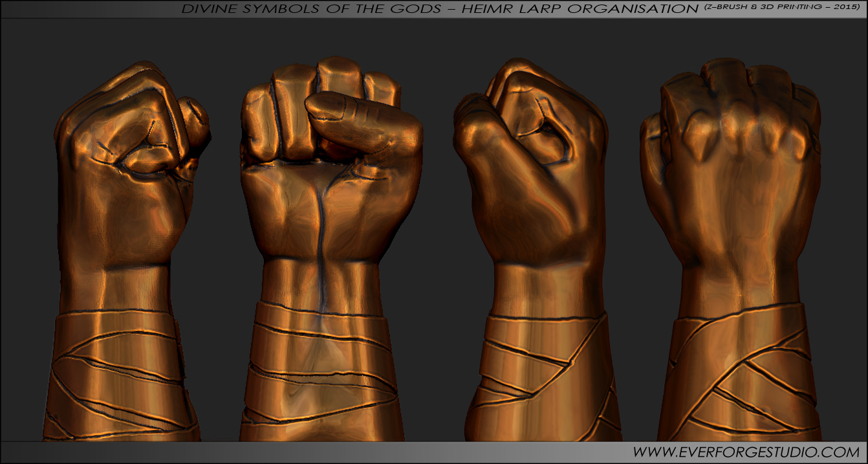
Task: Select the third fist render, angled thumb view
Action: coord(537,250)
